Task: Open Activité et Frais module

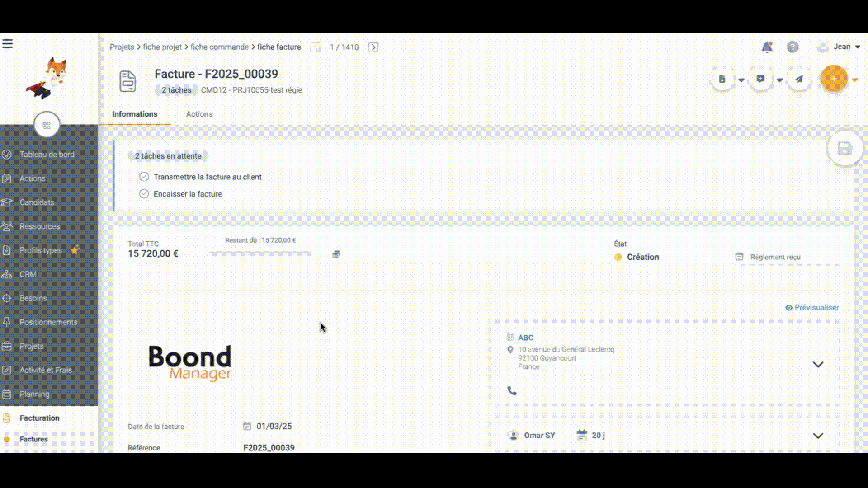Action: (x=46, y=370)
